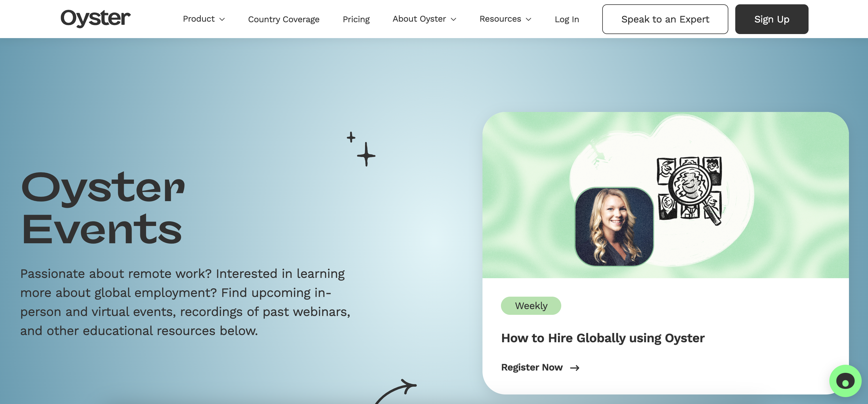Open How to Hire Globally using Oyster
Viewport: 868px width, 404px height.
coord(603,338)
